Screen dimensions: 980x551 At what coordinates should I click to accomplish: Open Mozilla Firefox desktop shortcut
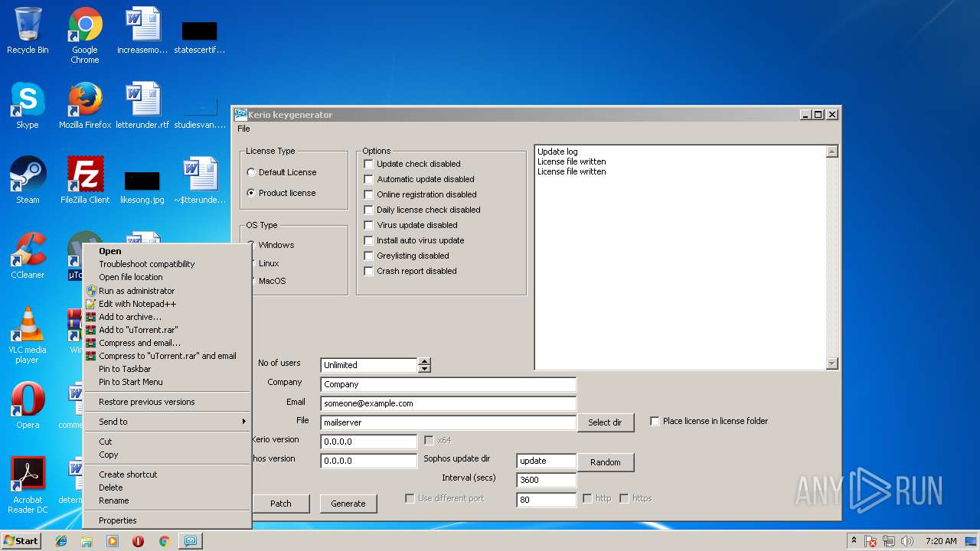click(x=85, y=106)
